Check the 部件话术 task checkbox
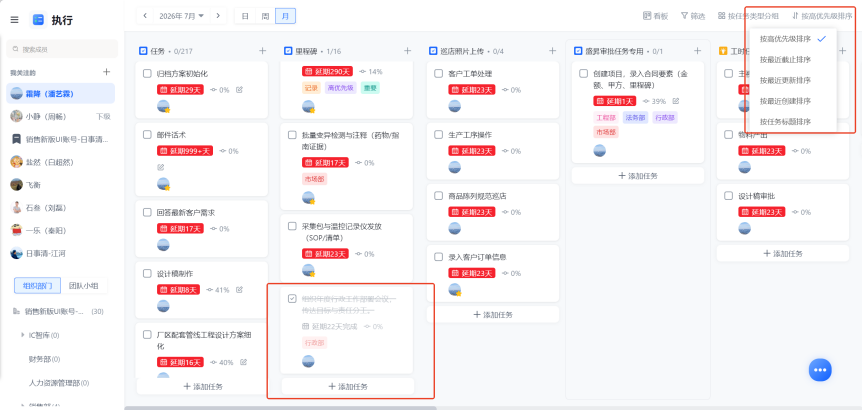Image resolution: width=862 pixels, height=410 pixels. click(x=147, y=135)
